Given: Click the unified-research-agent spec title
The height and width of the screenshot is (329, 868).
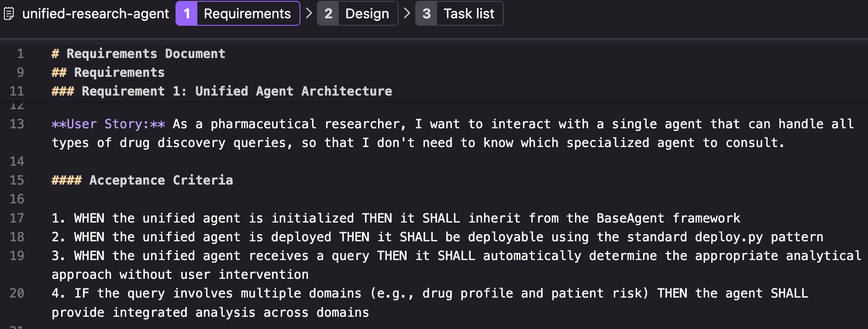Looking at the screenshot, I should point(96,14).
